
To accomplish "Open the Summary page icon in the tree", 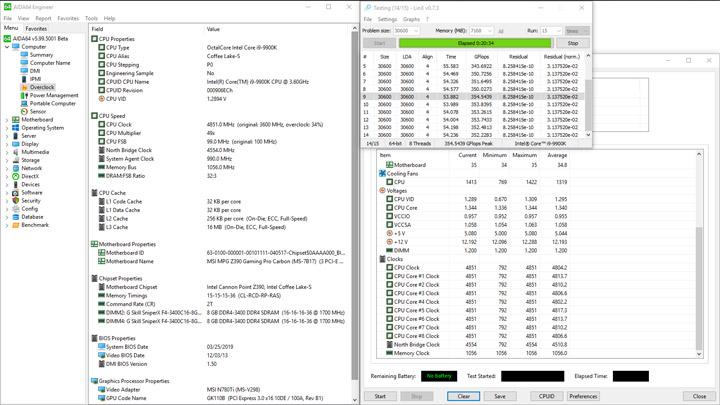I will (24, 55).
